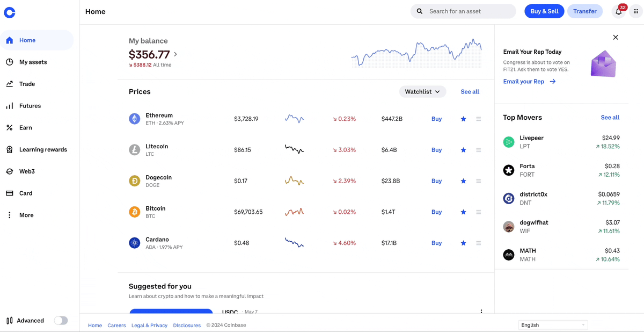Click the Ethereum coin icon
This screenshot has width=644, height=332.
[x=134, y=119]
